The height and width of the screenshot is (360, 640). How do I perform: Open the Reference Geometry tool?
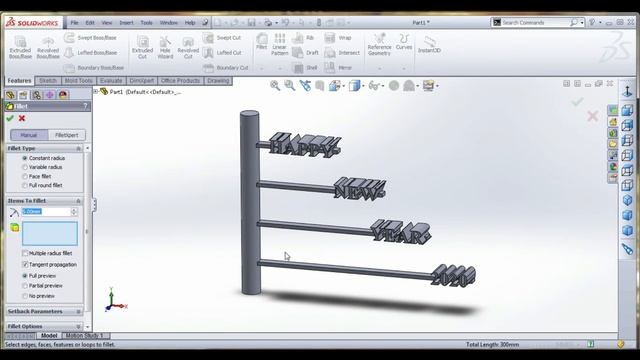(x=379, y=44)
